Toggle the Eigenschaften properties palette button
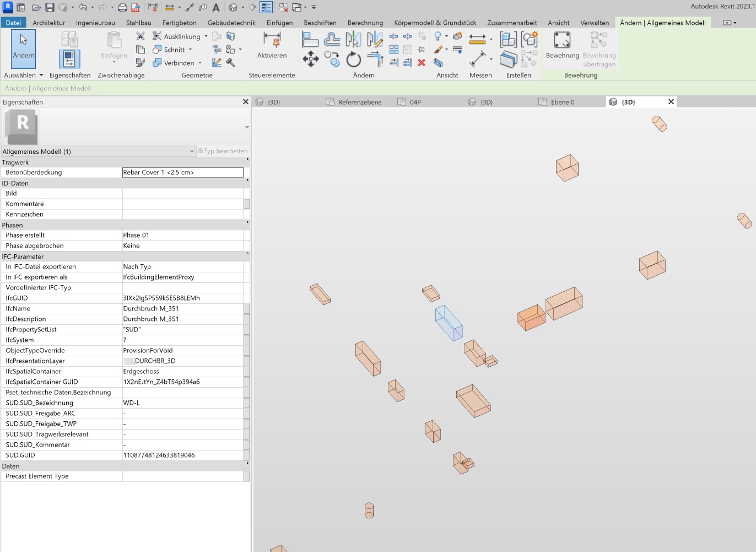The image size is (756, 552). coord(69,59)
